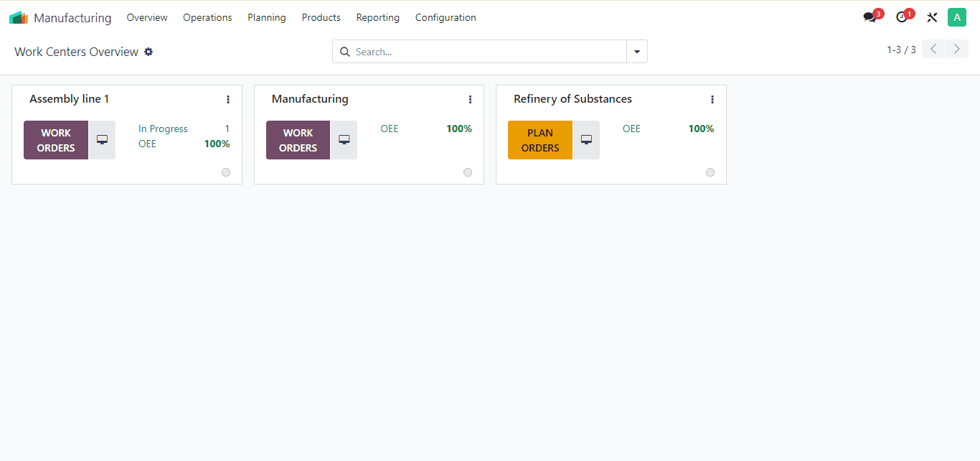The height and width of the screenshot is (461, 980).
Task: Open the Assembly line 1 kebab menu
Action: [x=228, y=100]
